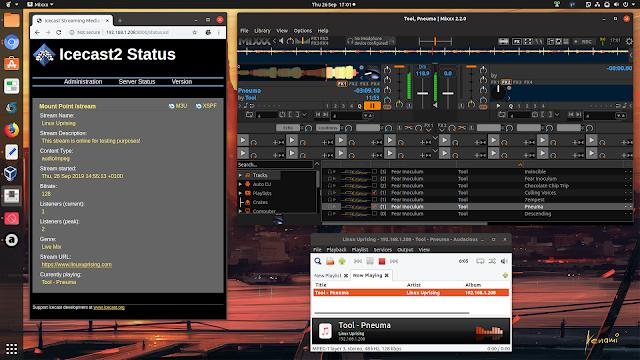Viewport: 640px width, 360px height.
Task: Skip to previous track in Audacious
Action: [358, 261]
